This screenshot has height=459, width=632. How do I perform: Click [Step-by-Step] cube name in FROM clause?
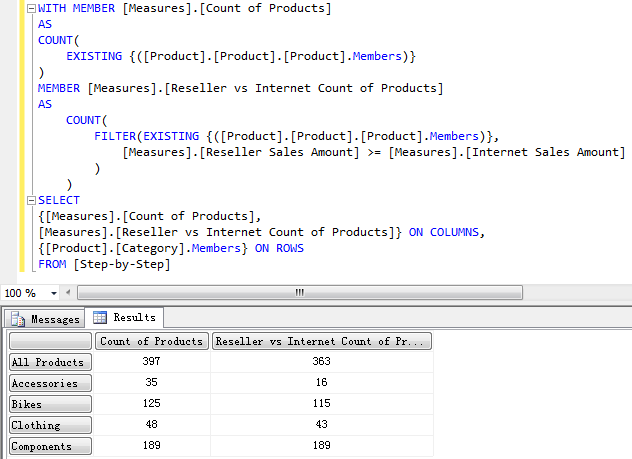(x=122, y=264)
